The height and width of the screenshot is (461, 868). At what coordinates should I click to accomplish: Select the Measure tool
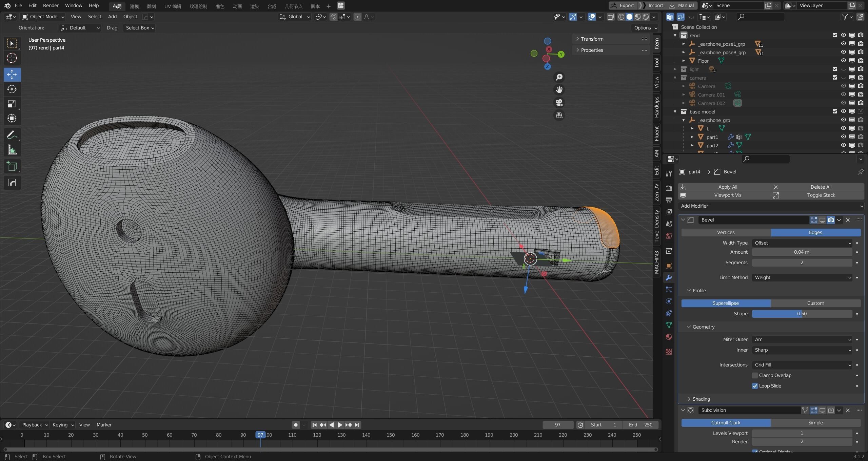tap(12, 150)
